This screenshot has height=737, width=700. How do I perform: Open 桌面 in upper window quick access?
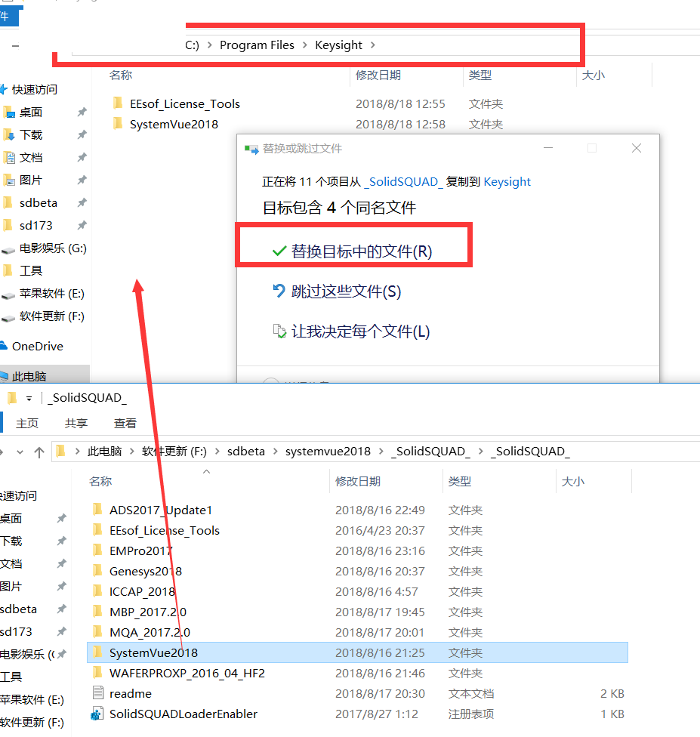(x=31, y=113)
